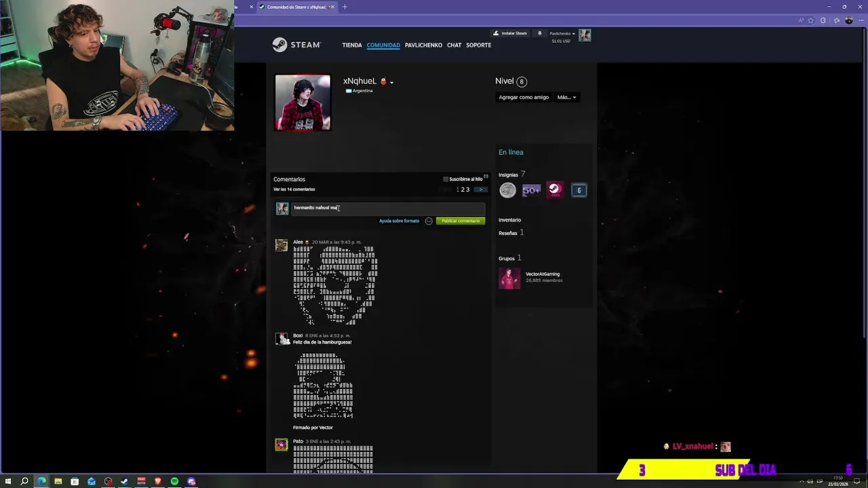Image resolution: width=868 pixels, height=488 pixels.
Task: Go to comments page 2
Action: click(462, 190)
